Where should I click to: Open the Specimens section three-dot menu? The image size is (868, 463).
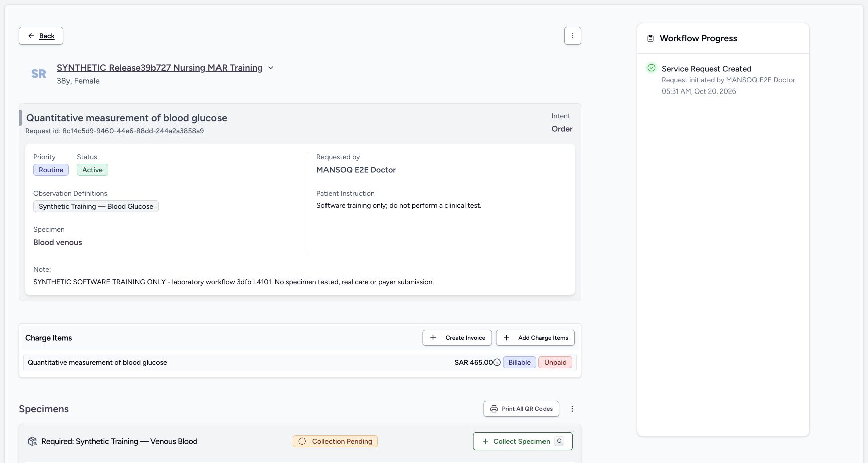[572, 409]
